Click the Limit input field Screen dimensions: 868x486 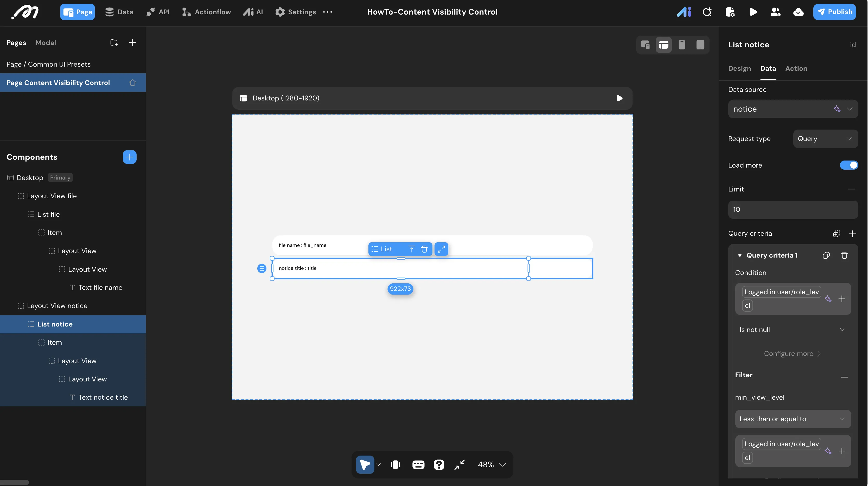[x=793, y=210]
